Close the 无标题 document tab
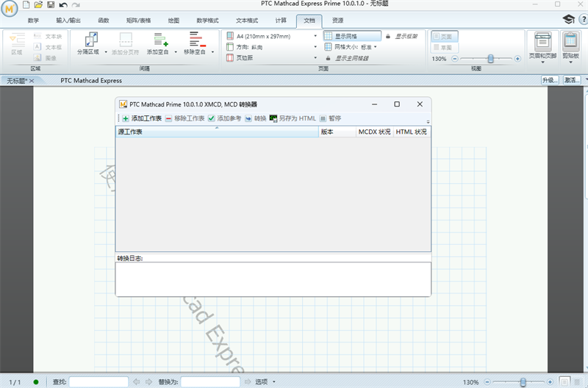 [x=32, y=81]
